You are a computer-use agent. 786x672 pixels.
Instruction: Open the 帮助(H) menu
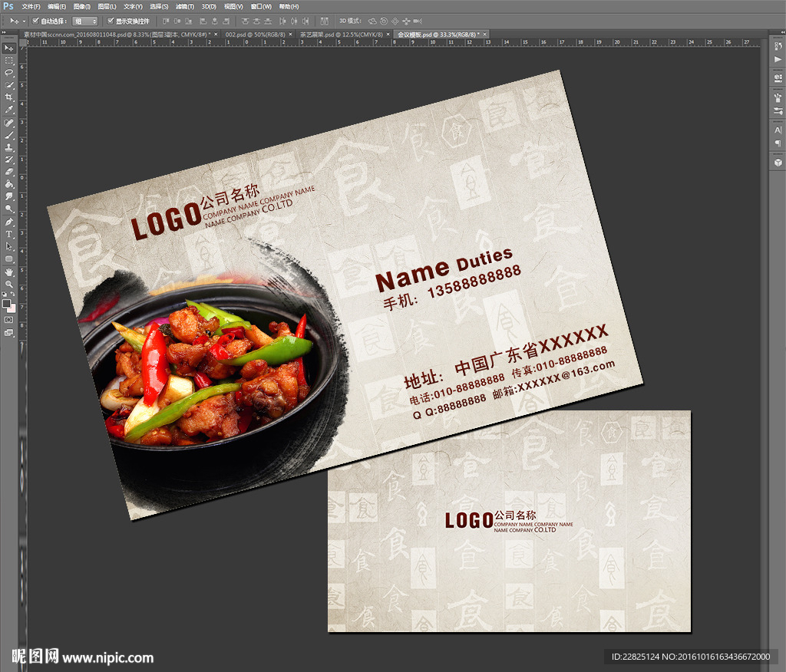289,6
